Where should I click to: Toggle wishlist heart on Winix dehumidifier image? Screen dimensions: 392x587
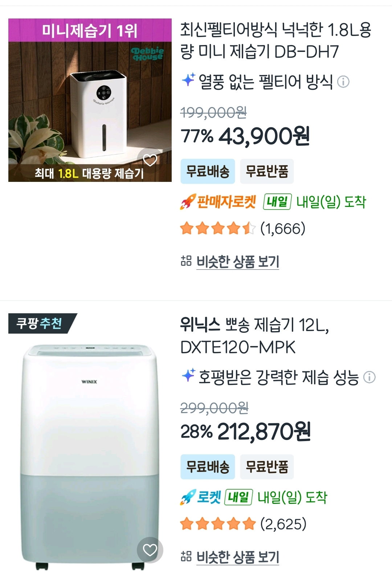(150, 550)
